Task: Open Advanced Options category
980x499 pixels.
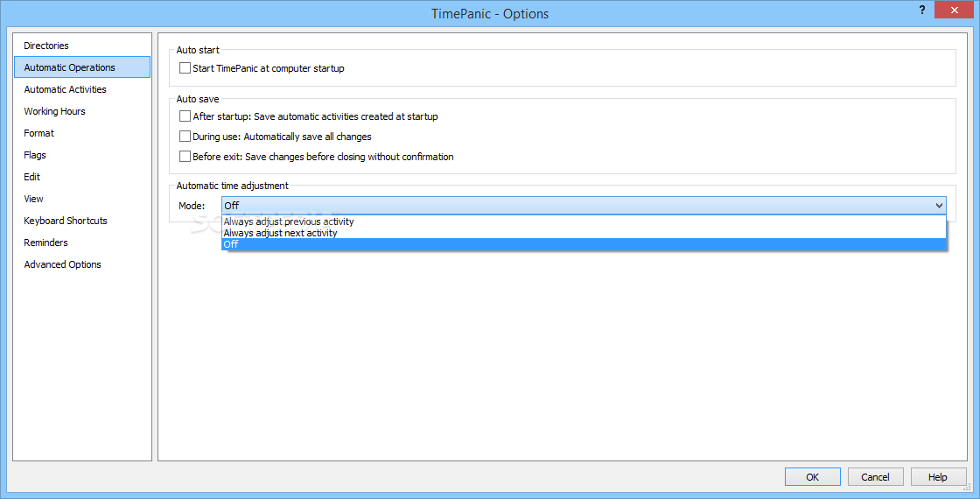Action: coord(82,264)
